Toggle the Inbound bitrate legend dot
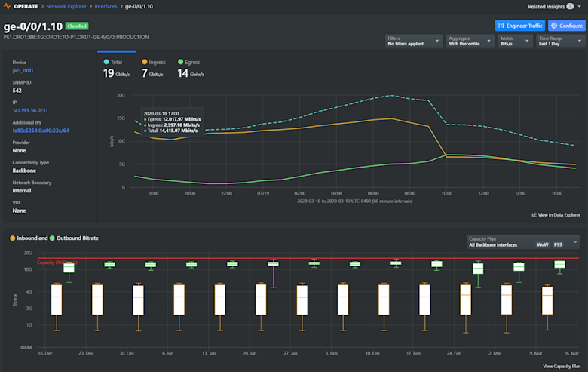The height and width of the screenshot is (372, 588). (x=12, y=238)
